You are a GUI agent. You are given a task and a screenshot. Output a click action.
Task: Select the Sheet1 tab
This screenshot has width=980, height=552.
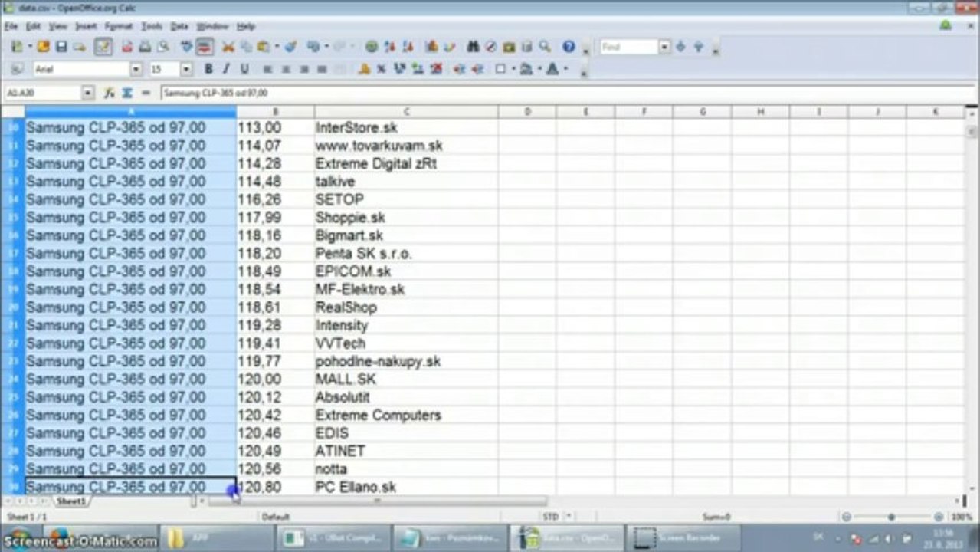[x=71, y=501]
